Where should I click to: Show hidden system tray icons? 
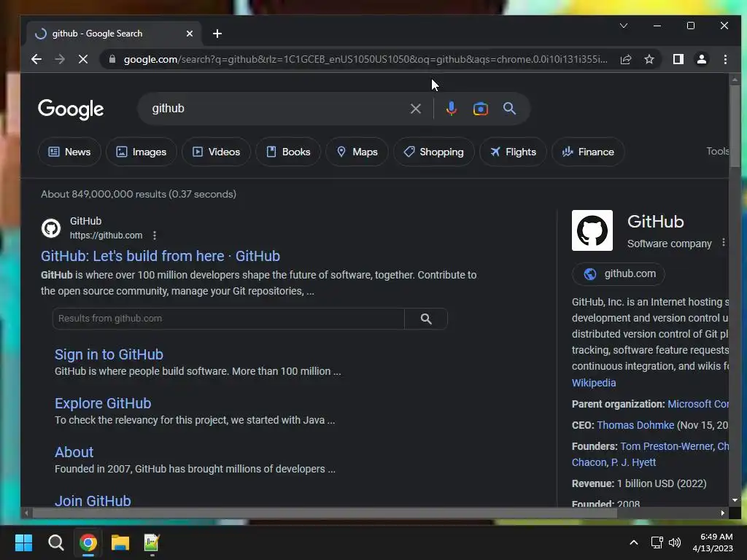click(634, 542)
